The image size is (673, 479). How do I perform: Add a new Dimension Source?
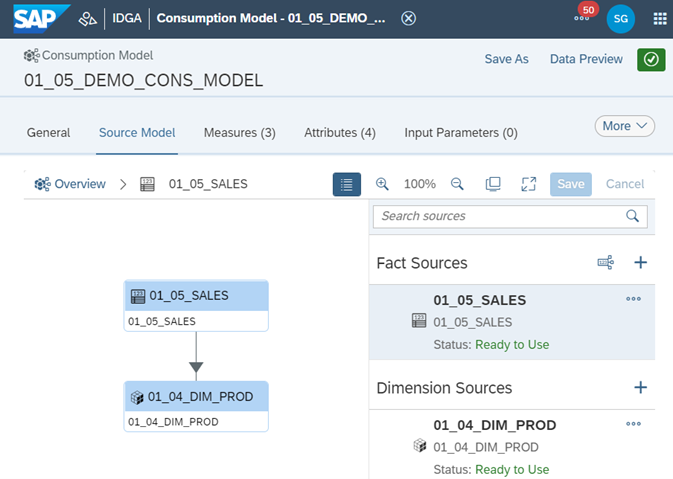pyautogui.click(x=641, y=387)
